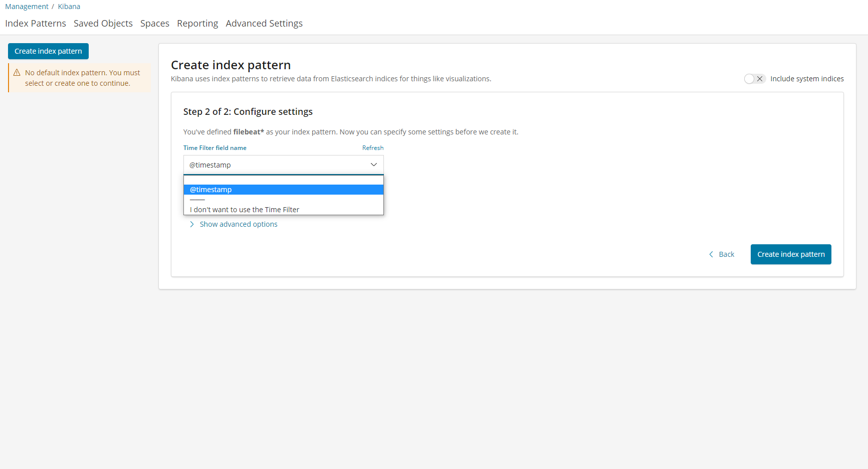Screen dimensions: 868x469
Task: Click the Create index pattern page title
Action: pyautogui.click(x=231, y=65)
